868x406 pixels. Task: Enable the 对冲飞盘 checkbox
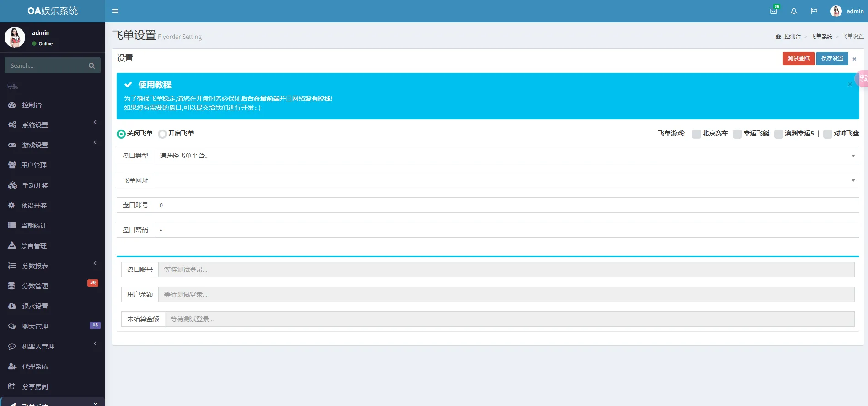[827, 134]
